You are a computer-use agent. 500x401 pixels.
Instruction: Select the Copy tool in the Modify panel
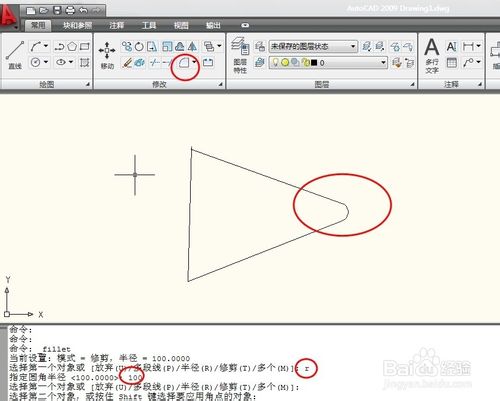tap(127, 46)
